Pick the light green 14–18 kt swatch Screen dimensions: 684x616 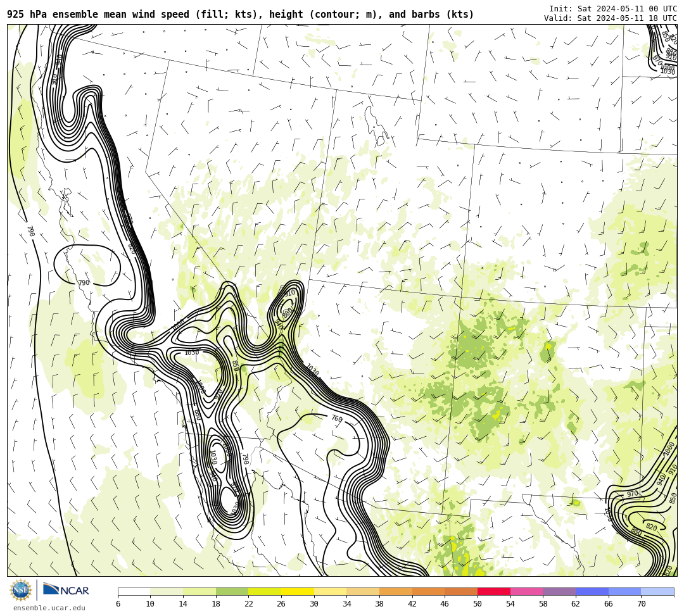coord(199,591)
